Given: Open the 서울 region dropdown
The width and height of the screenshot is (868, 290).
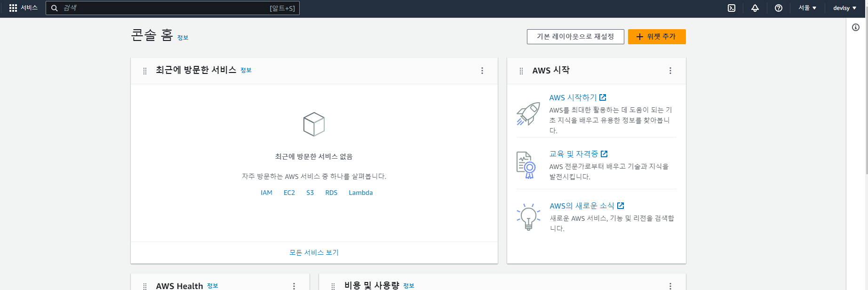Looking at the screenshot, I should click(807, 8).
